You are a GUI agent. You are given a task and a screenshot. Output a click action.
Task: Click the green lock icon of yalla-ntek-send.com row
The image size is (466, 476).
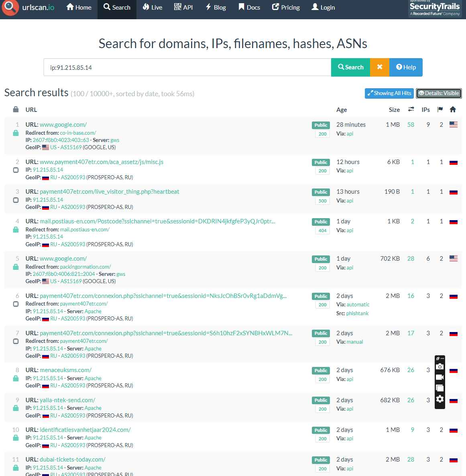pos(16,408)
